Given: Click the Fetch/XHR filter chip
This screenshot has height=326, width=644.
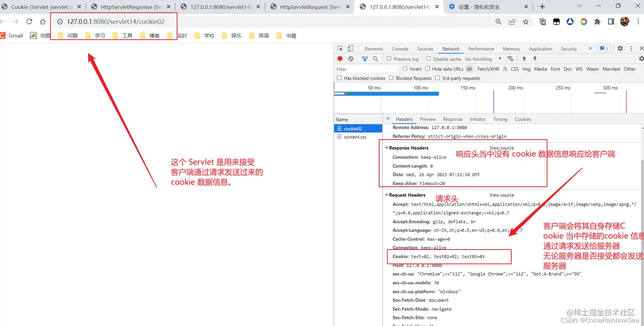Looking at the screenshot, I should point(488,69).
